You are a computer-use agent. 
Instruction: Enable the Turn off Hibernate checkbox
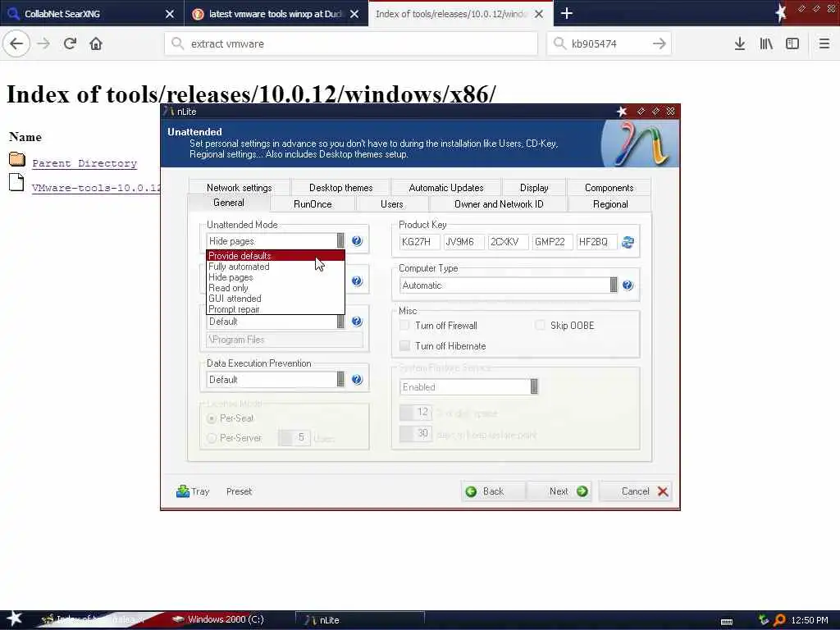point(404,345)
